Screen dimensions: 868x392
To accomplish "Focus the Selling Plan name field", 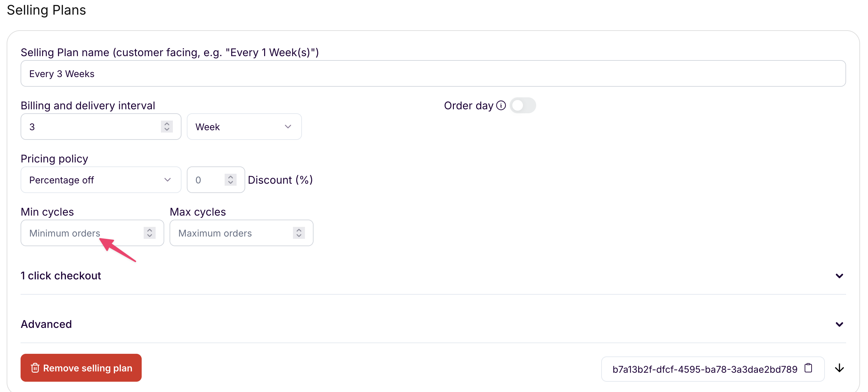I will coord(433,74).
